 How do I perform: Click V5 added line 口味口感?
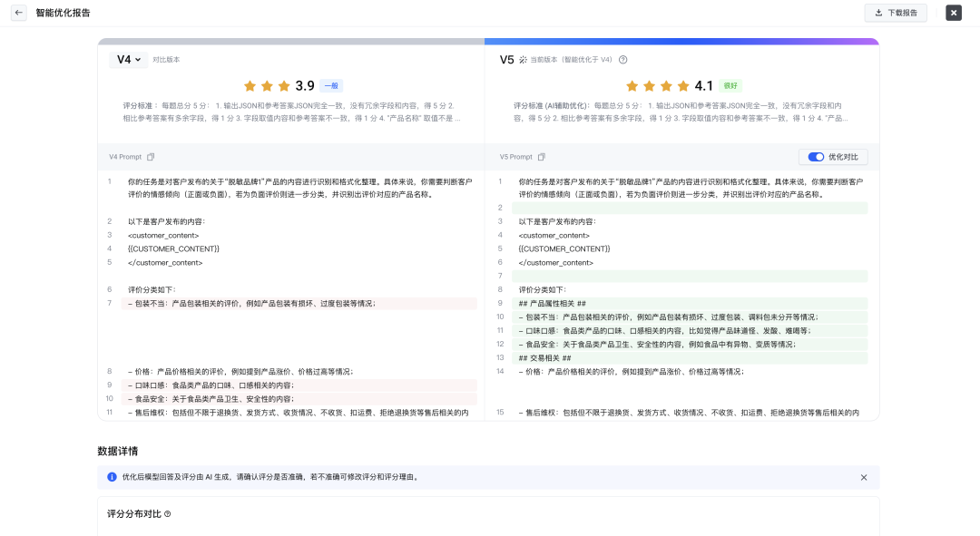pos(690,330)
